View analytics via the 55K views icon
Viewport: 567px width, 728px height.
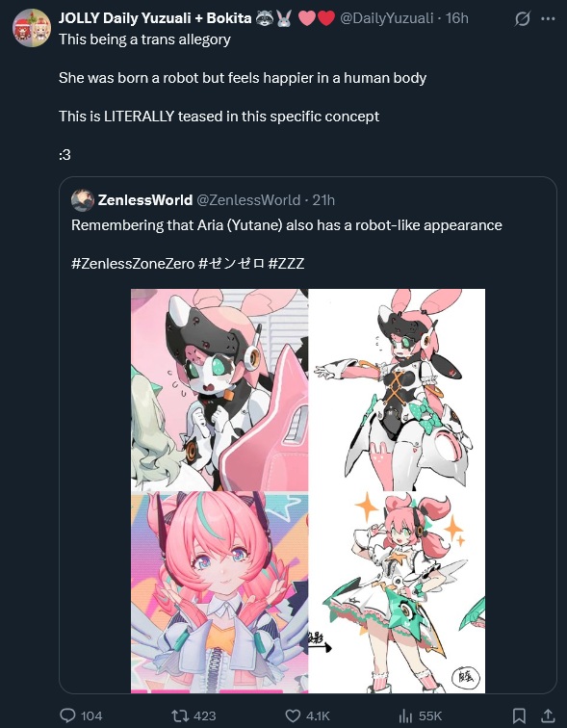405,715
